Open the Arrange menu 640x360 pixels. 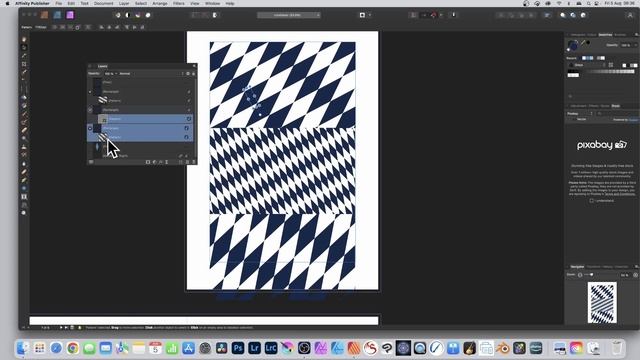160,3
